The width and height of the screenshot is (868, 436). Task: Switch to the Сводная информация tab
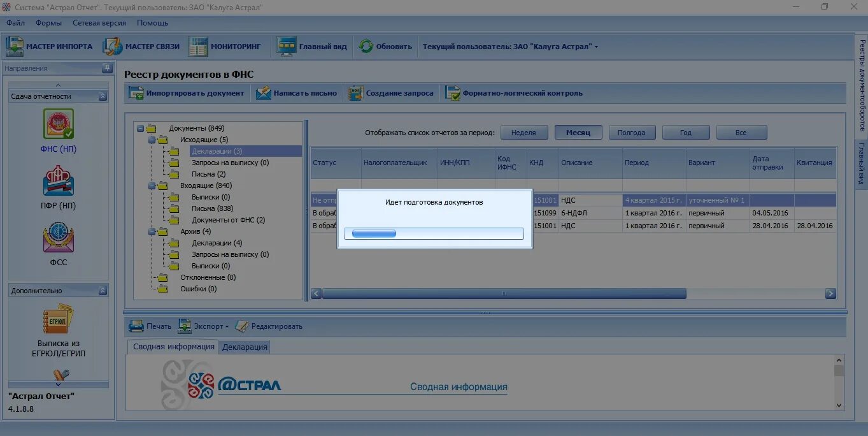[x=173, y=347]
